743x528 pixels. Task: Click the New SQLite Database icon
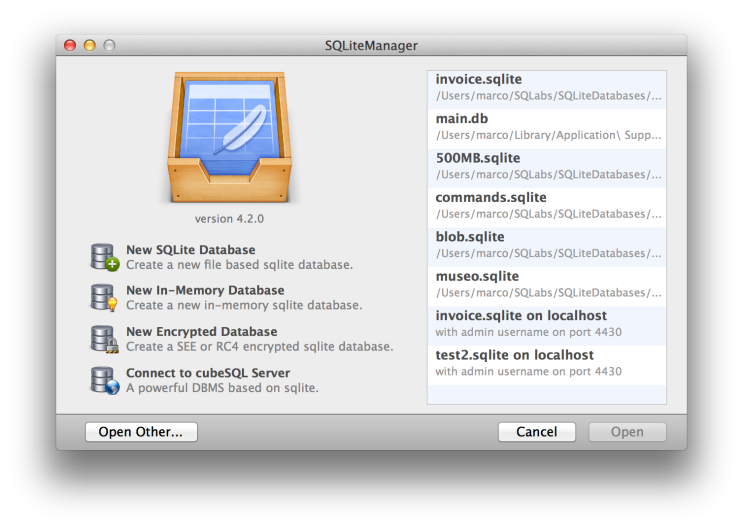(x=105, y=257)
